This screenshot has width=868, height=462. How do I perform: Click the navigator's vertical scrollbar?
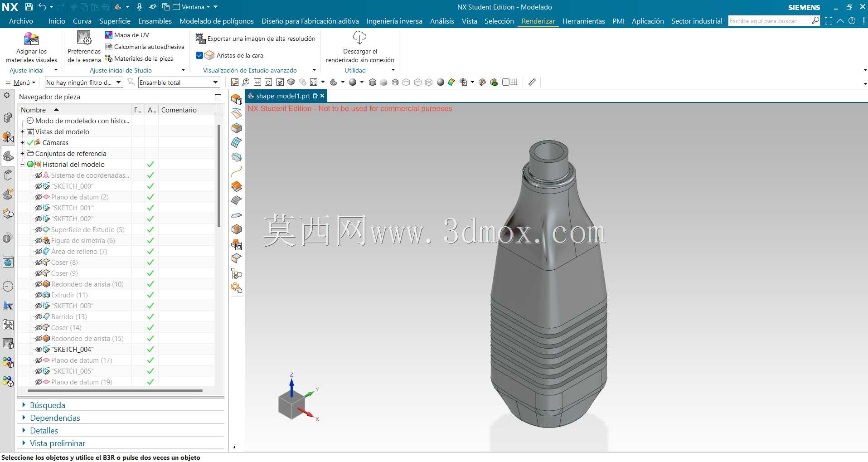(219, 176)
